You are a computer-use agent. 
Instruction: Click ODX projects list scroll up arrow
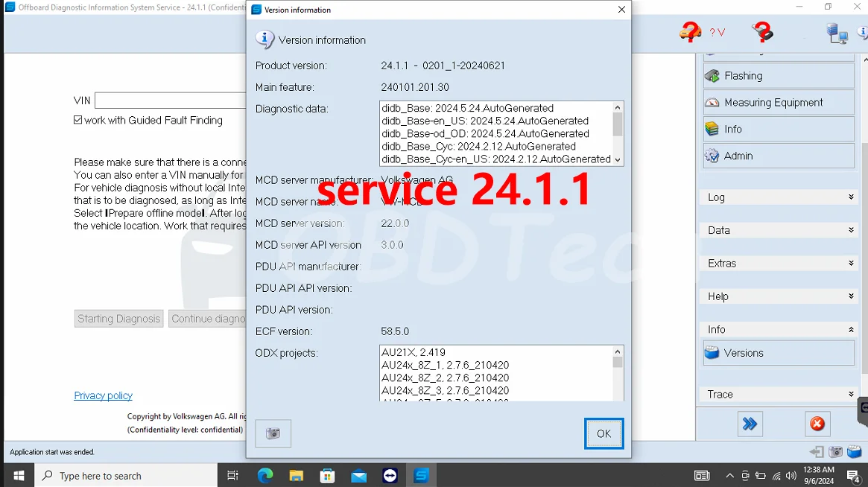tap(618, 351)
